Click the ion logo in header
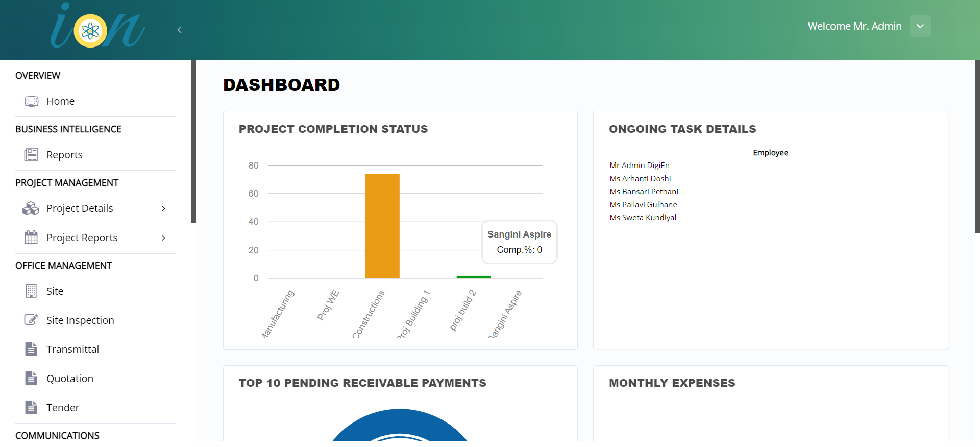 pyautogui.click(x=97, y=26)
